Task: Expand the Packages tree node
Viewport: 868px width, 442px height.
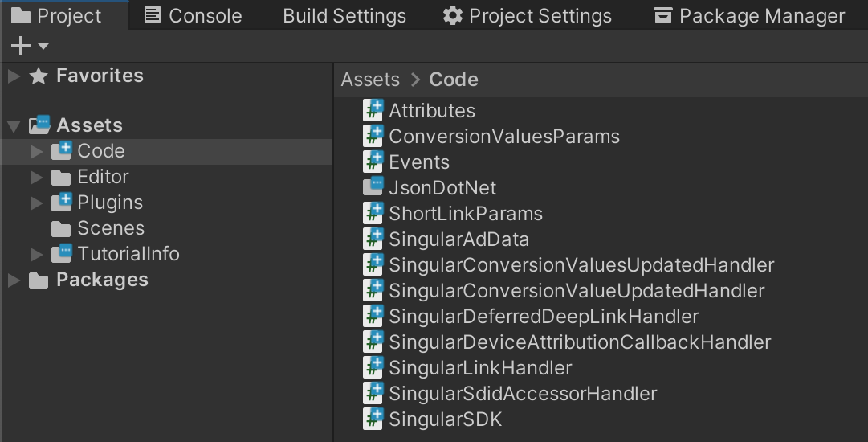Action: coord(14,280)
